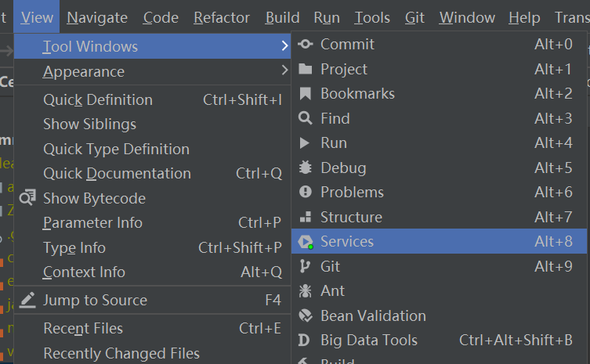
Task: Open Bean Validation tool window
Action: (x=373, y=316)
